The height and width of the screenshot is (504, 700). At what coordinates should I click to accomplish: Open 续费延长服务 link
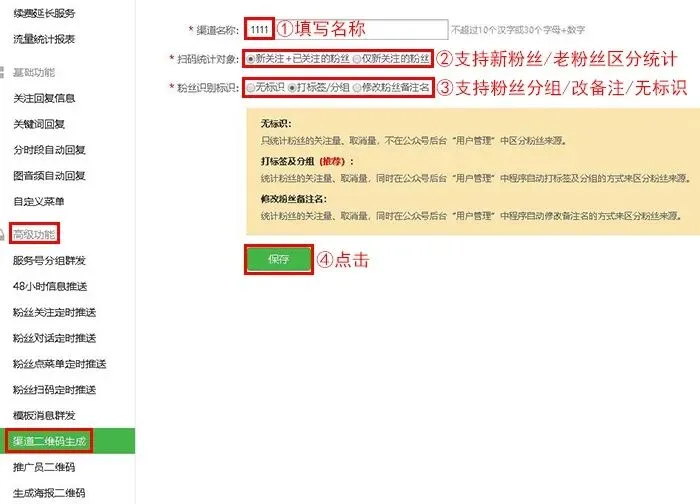pyautogui.click(x=44, y=13)
